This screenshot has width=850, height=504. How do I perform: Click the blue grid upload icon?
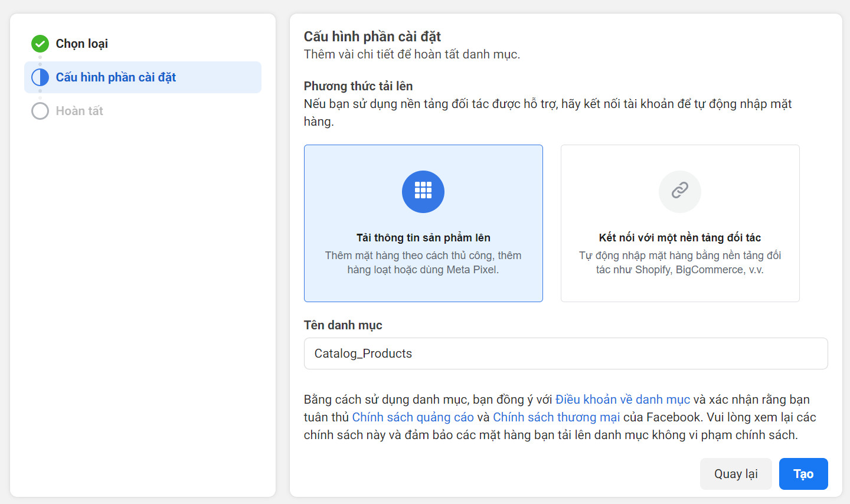423,192
